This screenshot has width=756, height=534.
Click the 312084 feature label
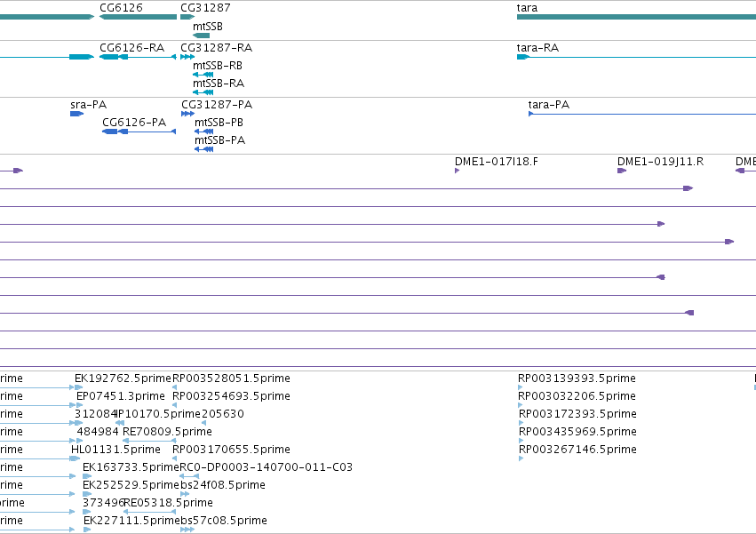click(x=95, y=414)
